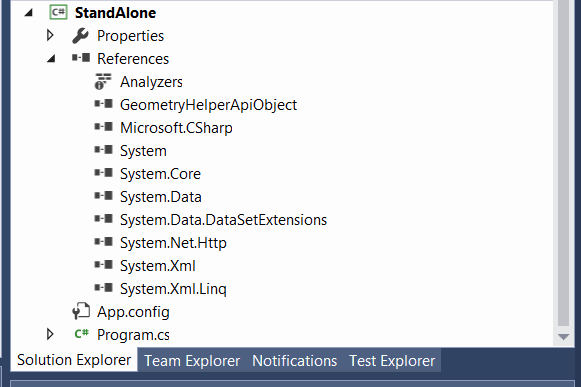Viewport: 581px width, 387px height.
Task: Open the Notifications tab
Action: point(295,361)
